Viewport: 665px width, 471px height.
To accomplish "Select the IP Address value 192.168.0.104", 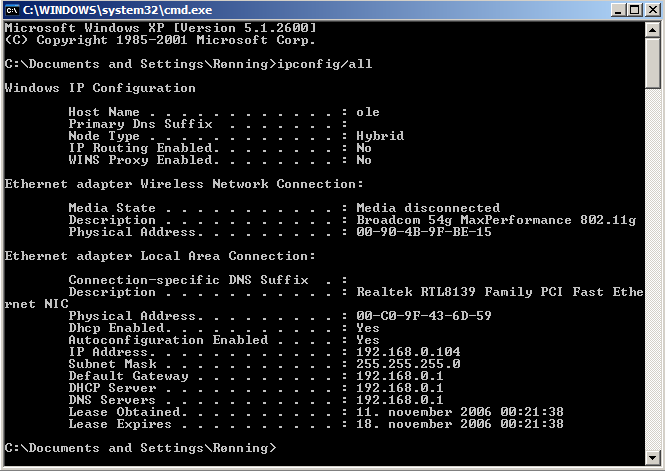I will point(408,352).
